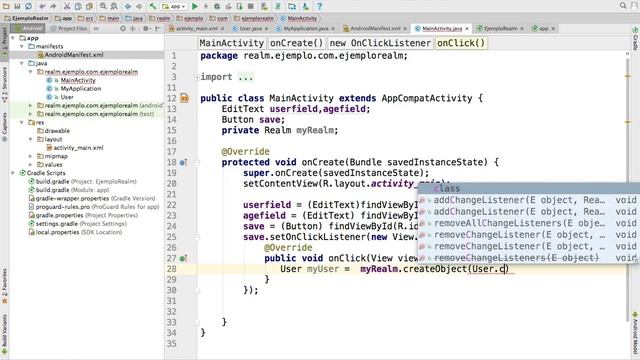The image size is (640, 360).
Task: Switch to the User.java editor tab
Action: [x=250, y=29]
